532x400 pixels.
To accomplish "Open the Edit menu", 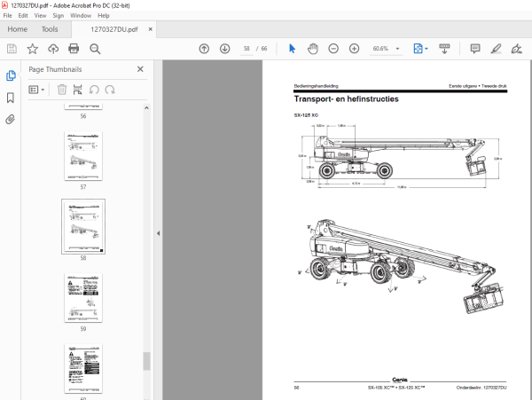I will [23, 16].
